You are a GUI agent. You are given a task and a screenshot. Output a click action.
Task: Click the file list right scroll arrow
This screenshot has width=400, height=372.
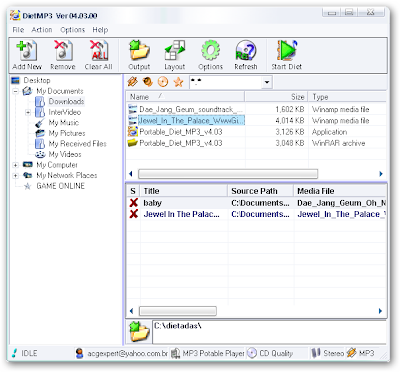pos(381,174)
